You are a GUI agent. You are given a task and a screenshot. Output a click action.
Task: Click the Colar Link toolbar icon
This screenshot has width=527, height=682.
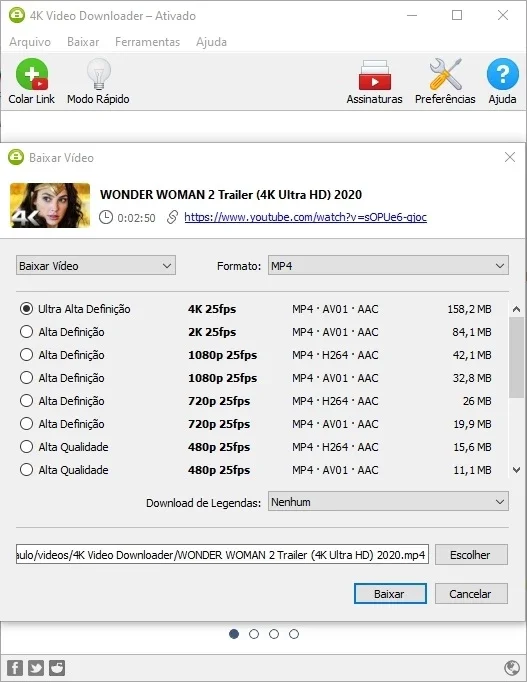(x=32, y=74)
